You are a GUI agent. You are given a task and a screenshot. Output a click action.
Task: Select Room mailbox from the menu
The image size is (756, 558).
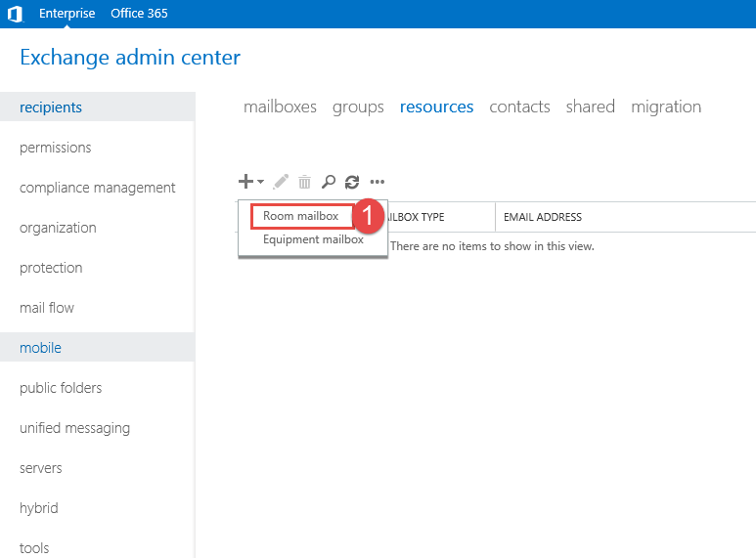point(301,216)
